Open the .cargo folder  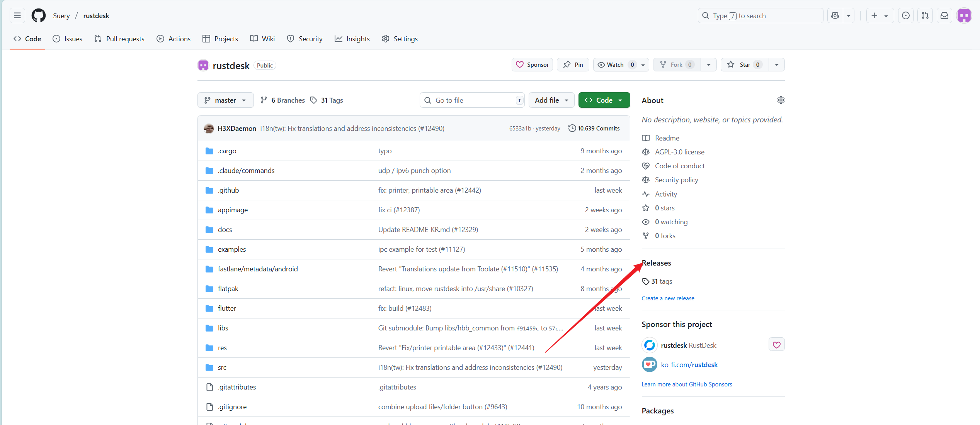[x=227, y=151]
